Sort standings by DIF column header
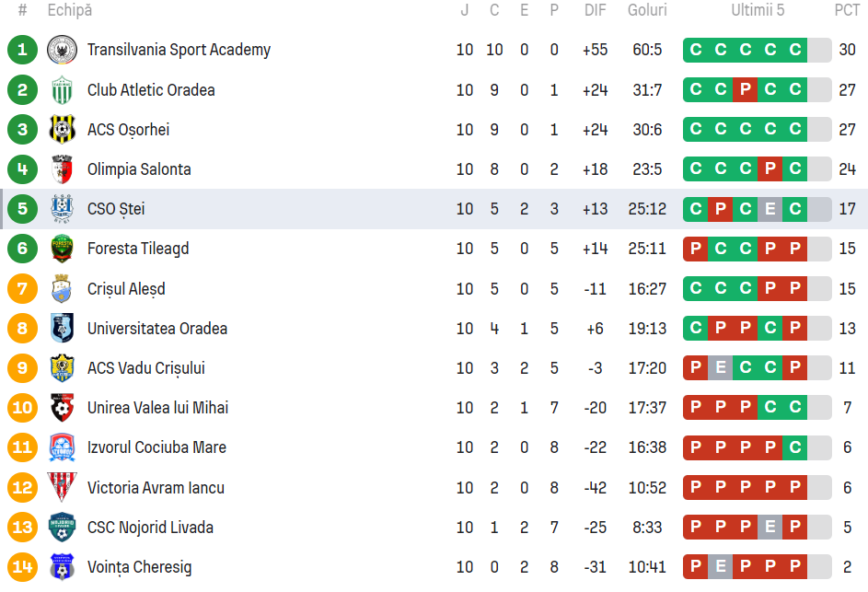 [595, 11]
